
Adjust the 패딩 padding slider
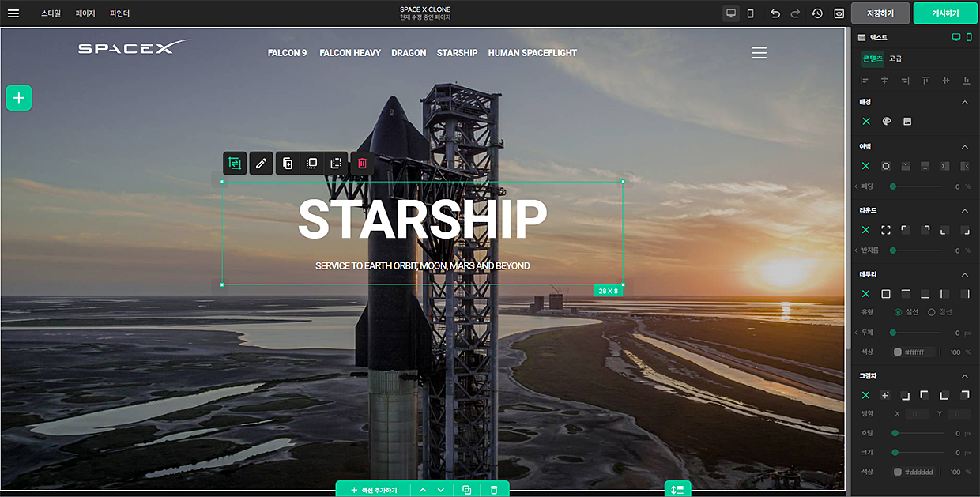pos(917,186)
